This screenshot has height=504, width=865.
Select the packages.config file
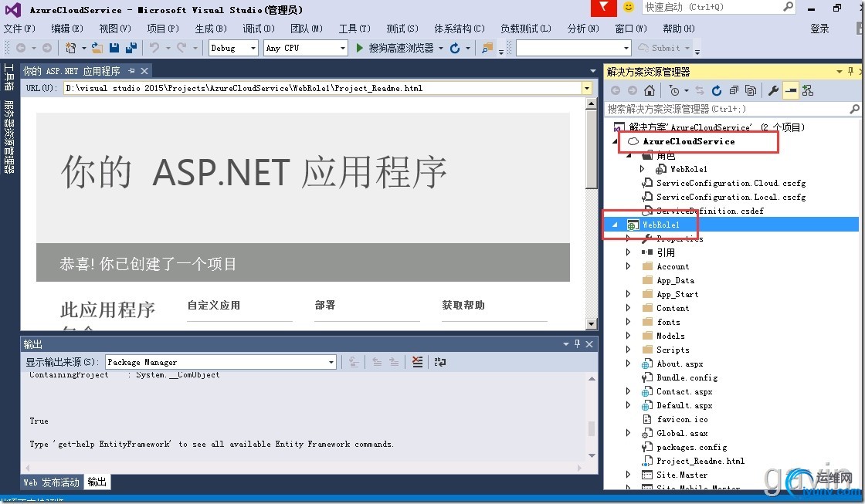[692, 447]
